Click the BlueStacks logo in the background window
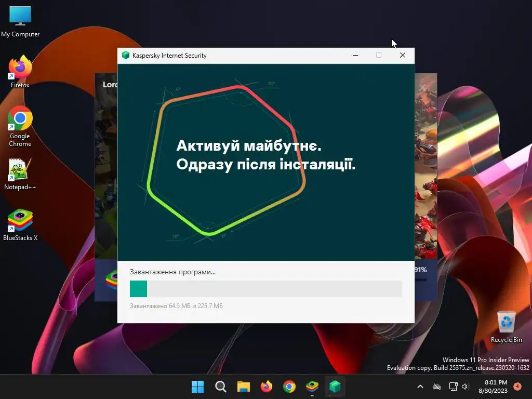The width and height of the screenshot is (532, 399). [112, 280]
